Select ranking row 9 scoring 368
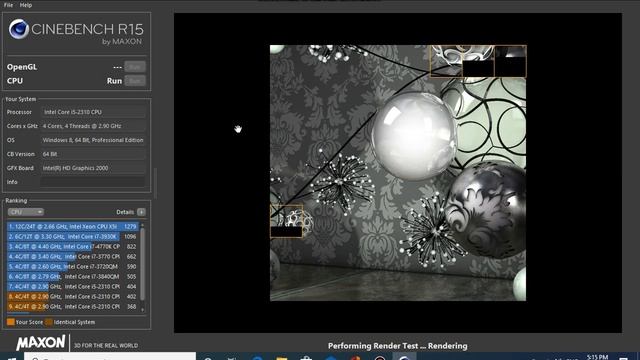Viewport: 640px width, 360px height. [73, 307]
